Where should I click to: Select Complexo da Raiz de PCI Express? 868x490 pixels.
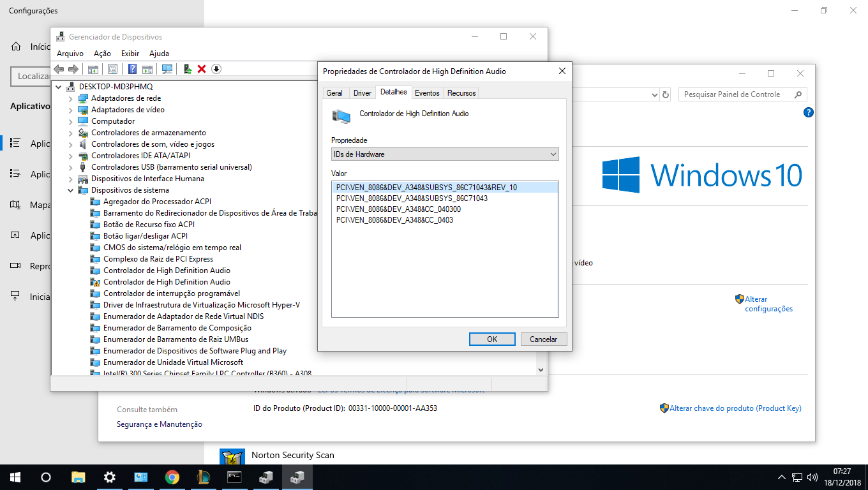158,259
